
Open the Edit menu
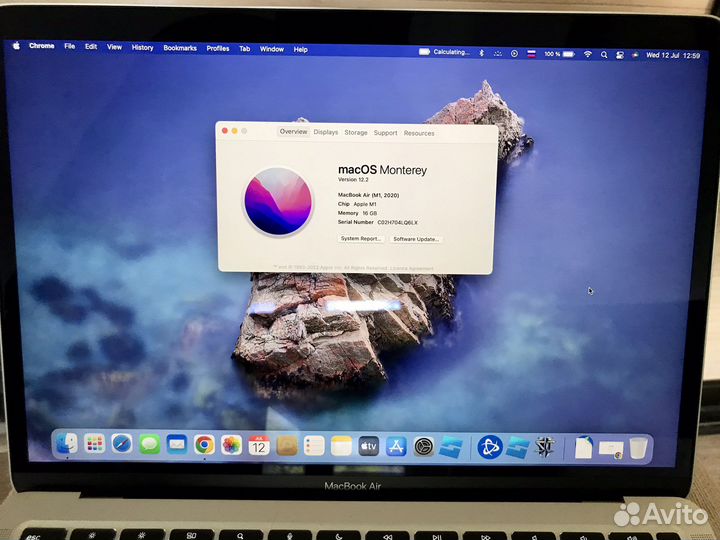pos(91,46)
